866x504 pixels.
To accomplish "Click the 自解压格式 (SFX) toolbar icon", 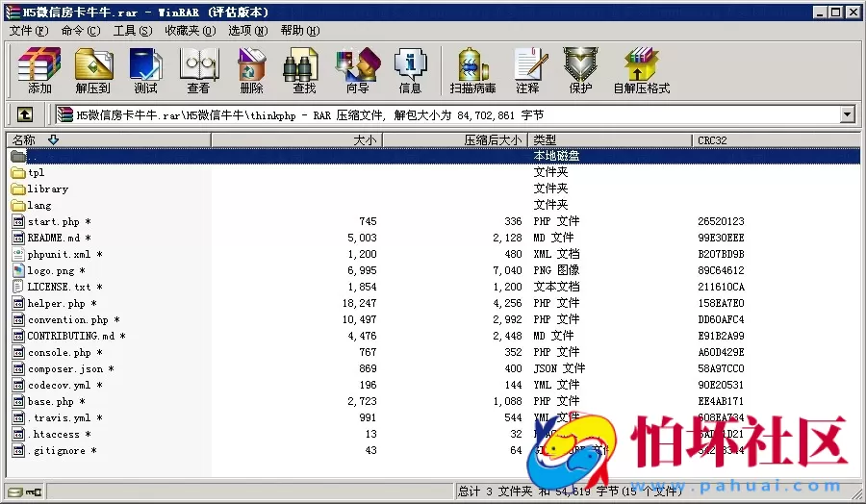I will (x=642, y=70).
